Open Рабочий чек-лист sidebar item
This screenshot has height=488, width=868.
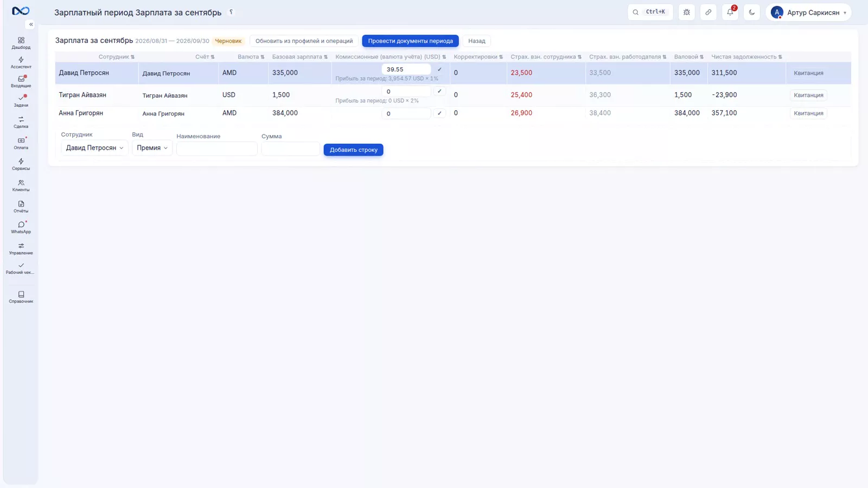pos(21,268)
